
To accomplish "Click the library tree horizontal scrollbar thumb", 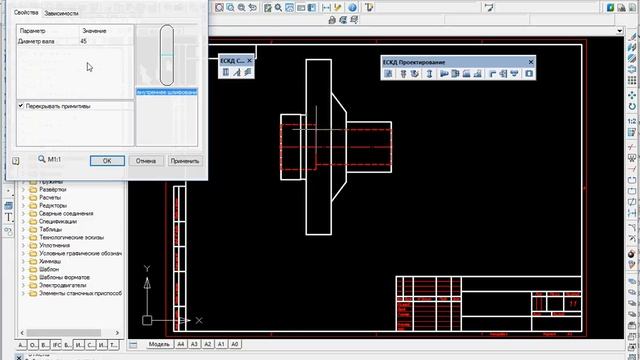I will [x=64, y=333].
